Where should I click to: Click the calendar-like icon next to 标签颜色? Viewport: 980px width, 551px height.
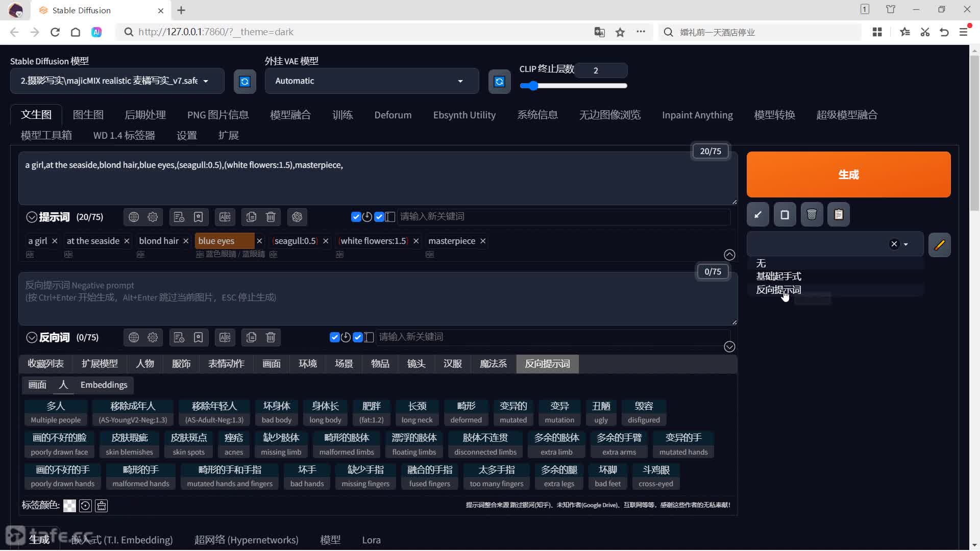102,506
